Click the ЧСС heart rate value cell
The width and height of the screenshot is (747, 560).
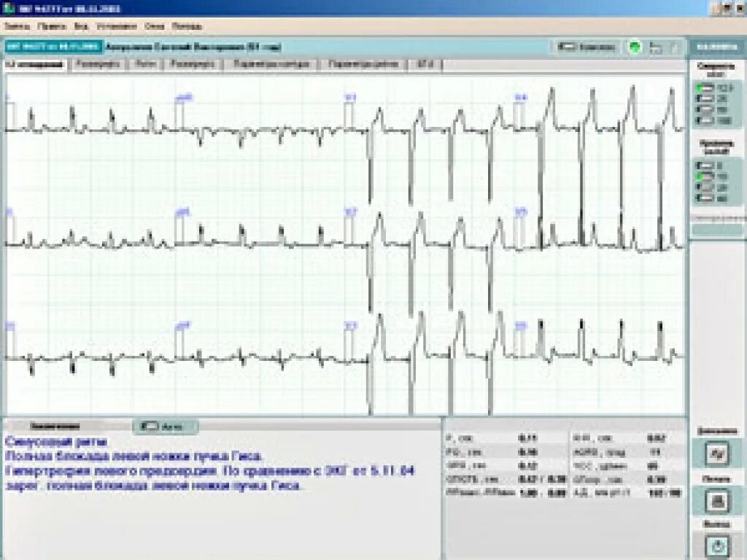[x=653, y=466]
